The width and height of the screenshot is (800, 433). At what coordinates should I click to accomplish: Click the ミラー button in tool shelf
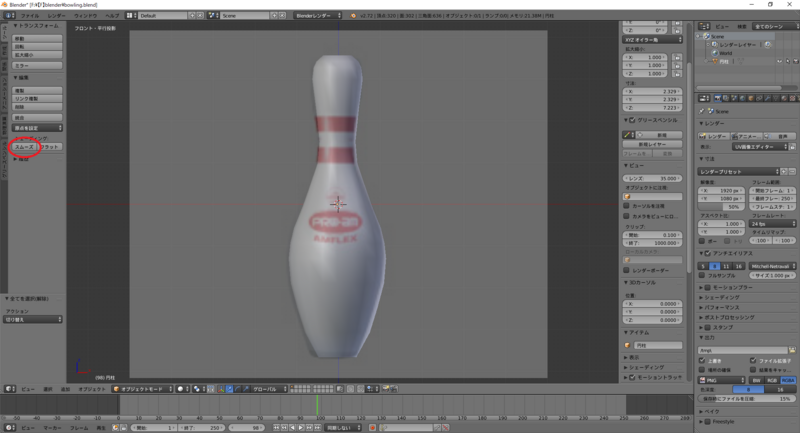point(37,66)
